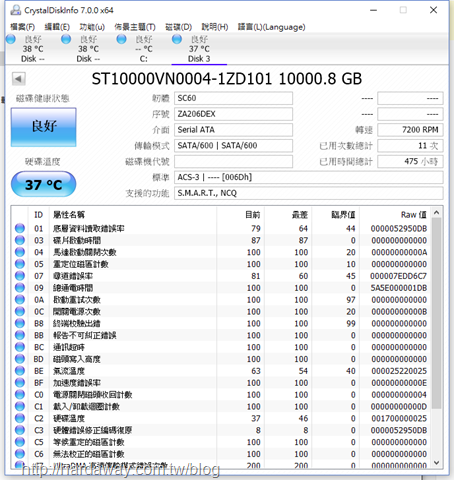Image resolution: width=454 pixels, height=480 pixels.
Task: Open the 佈景主題(T) menu
Action: click(135, 27)
